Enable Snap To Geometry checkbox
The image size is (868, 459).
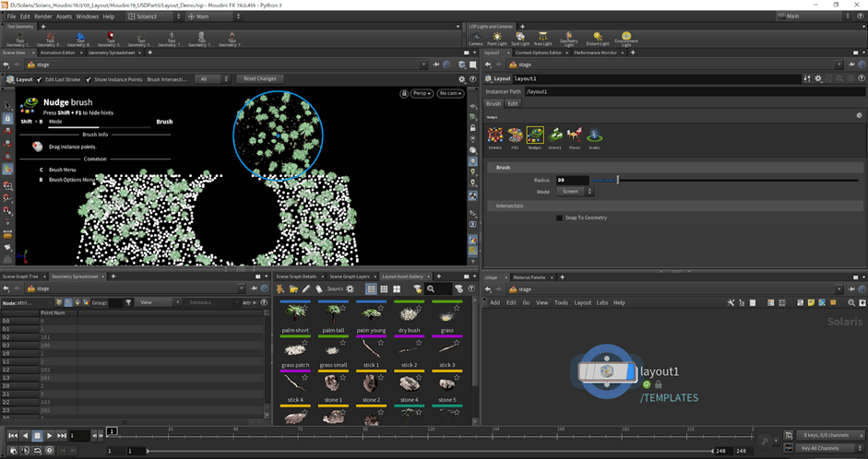[559, 218]
